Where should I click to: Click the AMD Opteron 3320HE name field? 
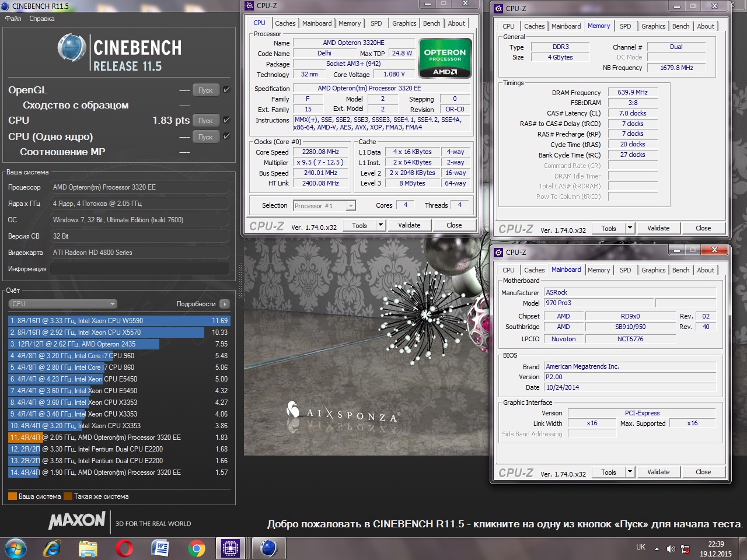(354, 43)
